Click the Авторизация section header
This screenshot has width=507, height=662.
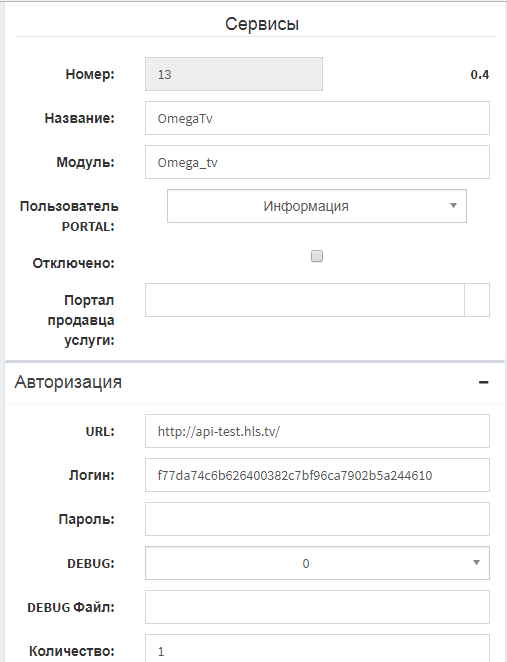point(68,382)
